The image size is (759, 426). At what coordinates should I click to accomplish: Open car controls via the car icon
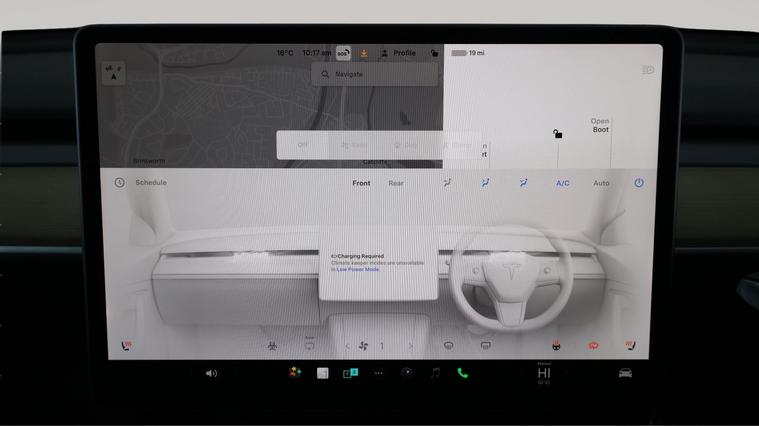pos(625,373)
